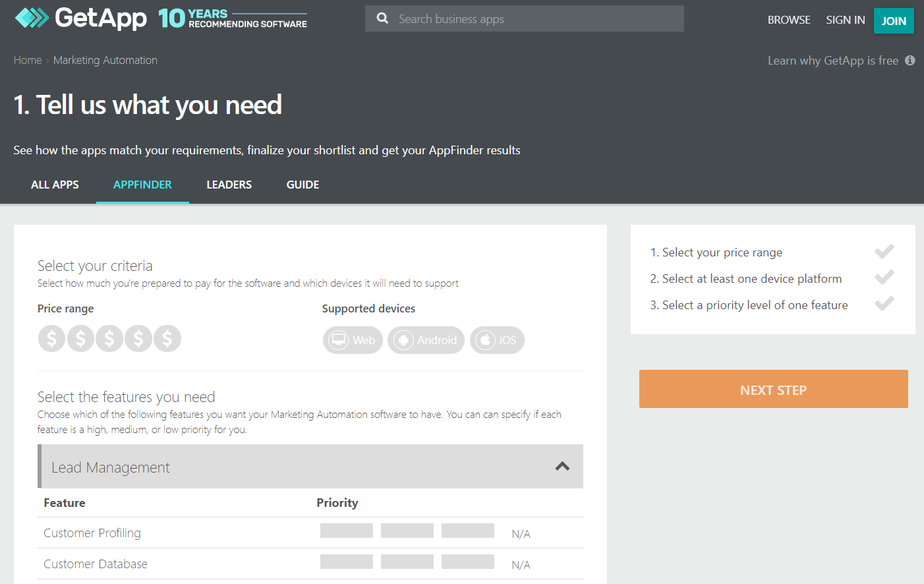Image resolution: width=924 pixels, height=584 pixels.
Task: Toggle the Web supported device
Action: pos(353,340)
